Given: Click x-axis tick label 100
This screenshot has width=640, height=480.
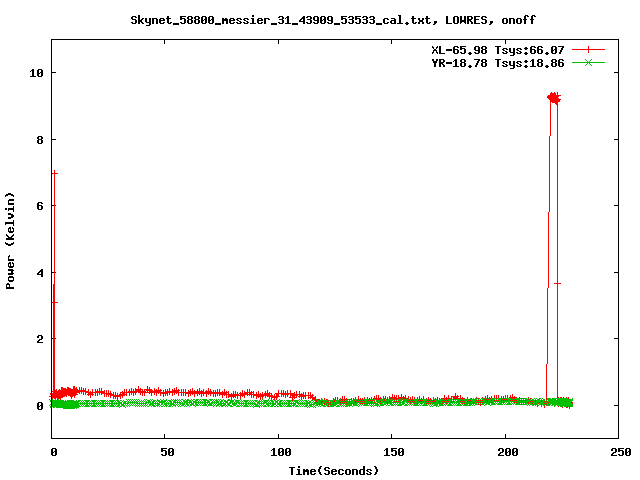Looking at the screenshot, I should (280, 452).
